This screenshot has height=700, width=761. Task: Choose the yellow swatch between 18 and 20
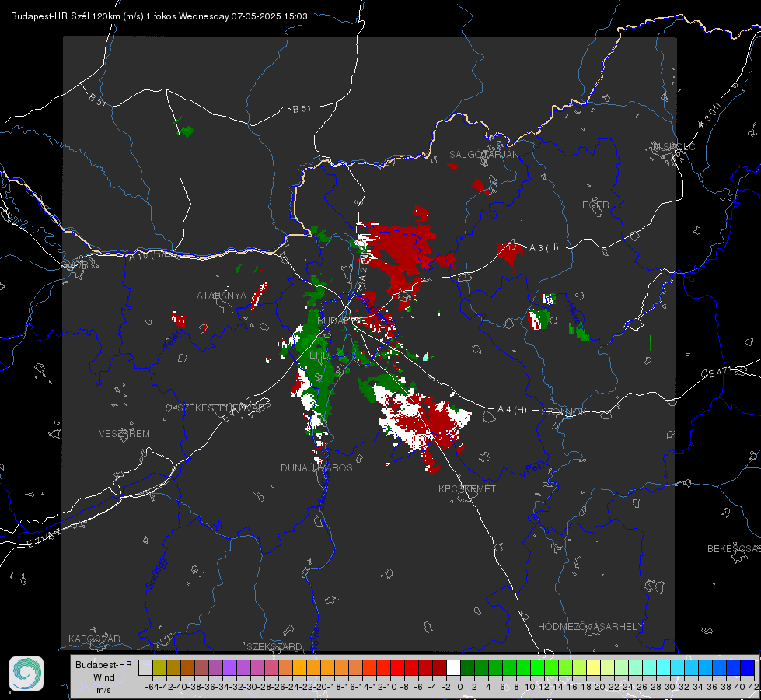pyautogui.click(x=593, y=668)
